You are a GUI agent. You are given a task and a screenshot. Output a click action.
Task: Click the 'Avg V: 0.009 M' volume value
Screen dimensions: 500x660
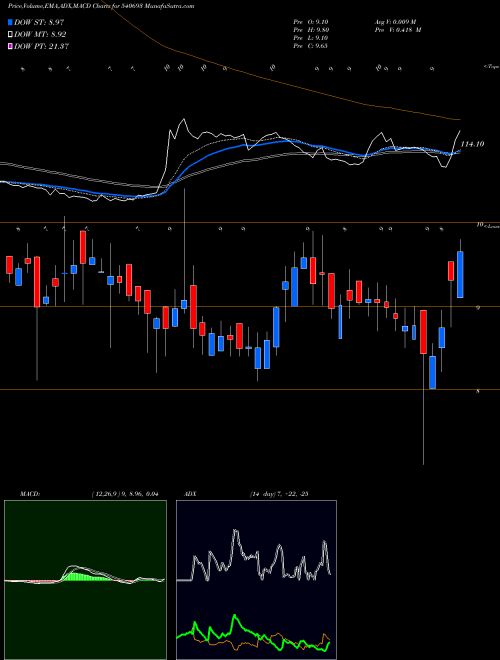[397, 22]
